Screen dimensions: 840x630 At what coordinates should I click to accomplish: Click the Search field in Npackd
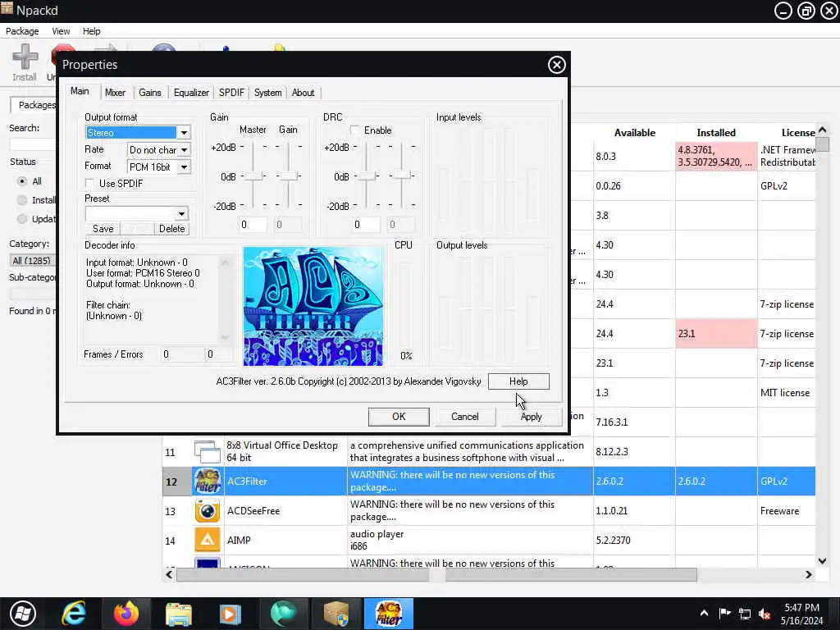[x=32, y=144]
